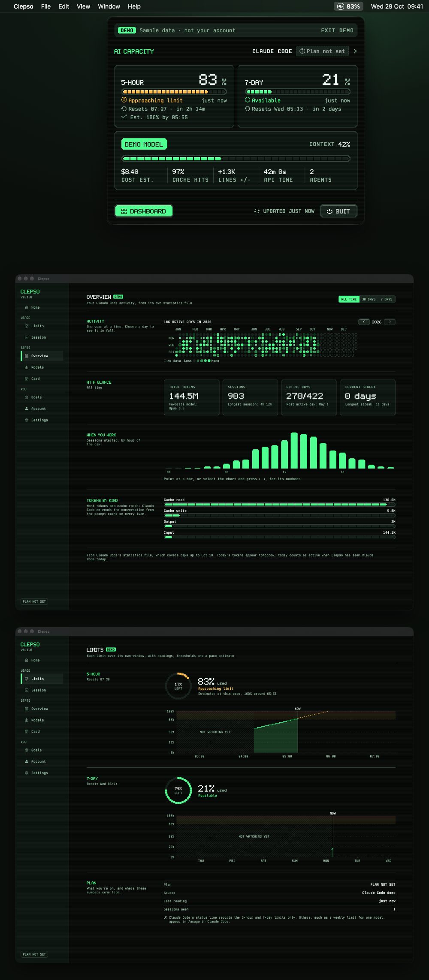This screenshot has width=429, height=980.
Task: Click the Cache read token bar
Action: (x=279, y=505)
